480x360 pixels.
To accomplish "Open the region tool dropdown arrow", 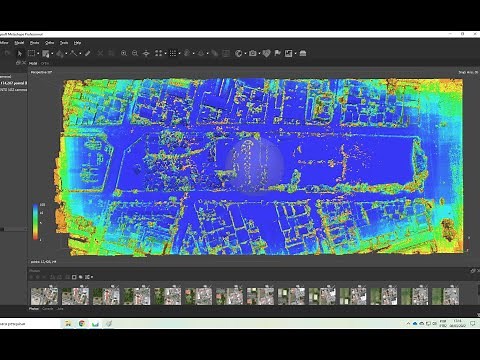I will tap(52, 54).
